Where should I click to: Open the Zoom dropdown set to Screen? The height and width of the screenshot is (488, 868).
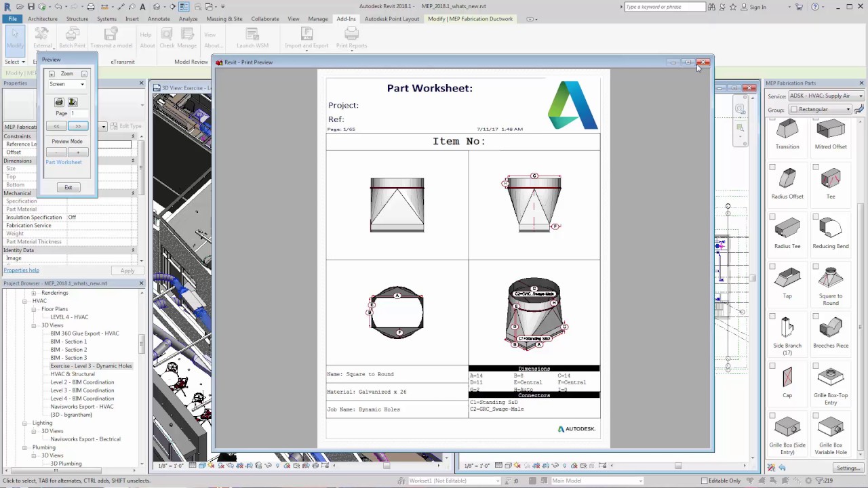67,84
